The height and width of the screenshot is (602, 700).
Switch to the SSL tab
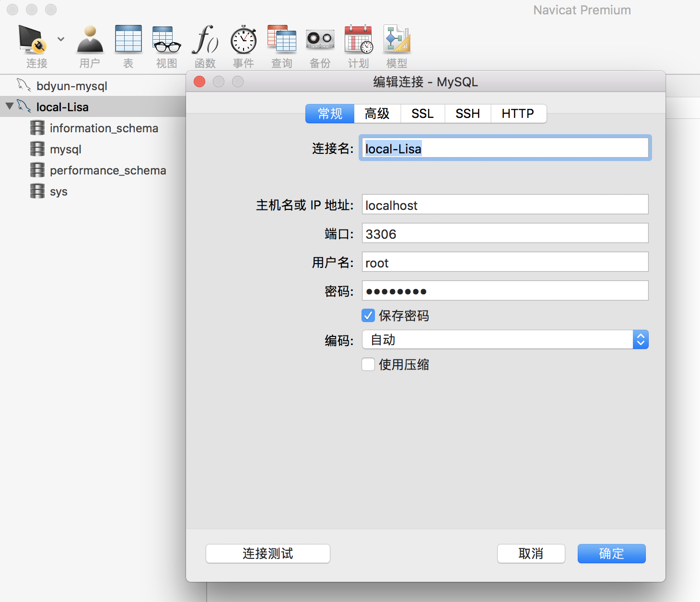point(422,114)
